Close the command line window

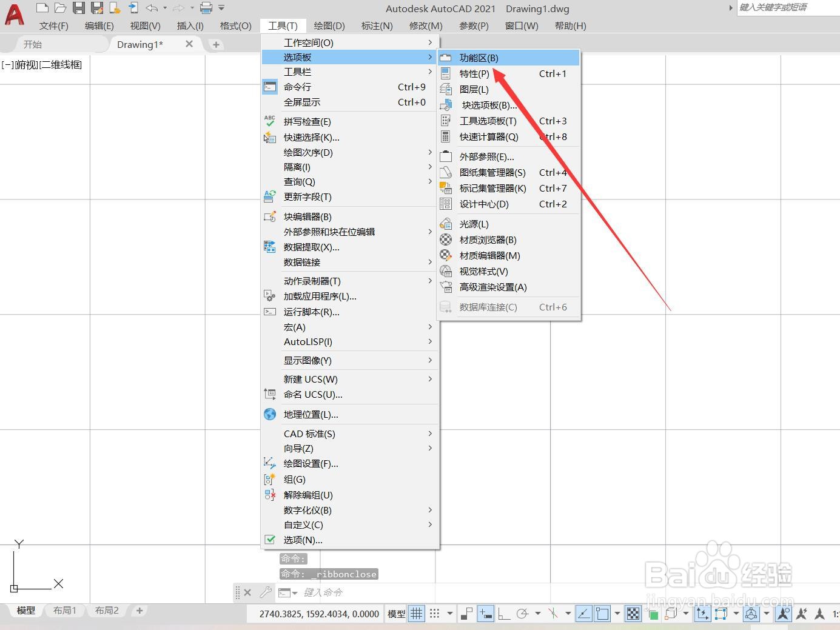click(x=247, y=592)
